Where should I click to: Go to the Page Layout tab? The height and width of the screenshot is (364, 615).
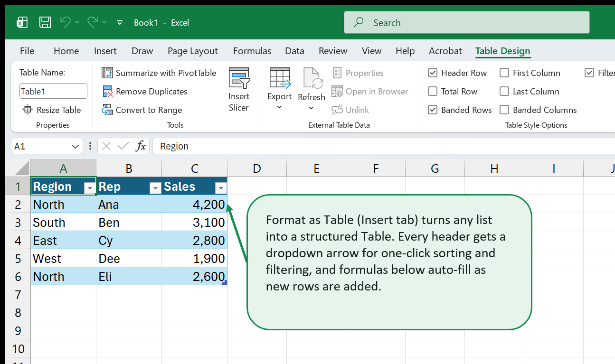[x=193, y=51]
